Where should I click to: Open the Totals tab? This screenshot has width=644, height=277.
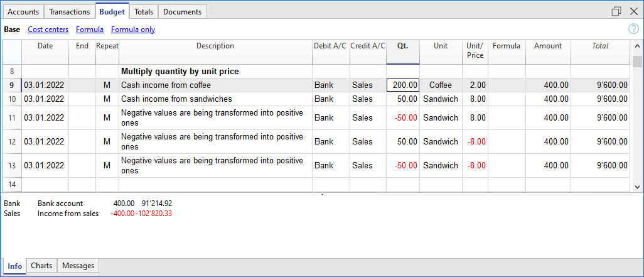(x=144, y=12)
